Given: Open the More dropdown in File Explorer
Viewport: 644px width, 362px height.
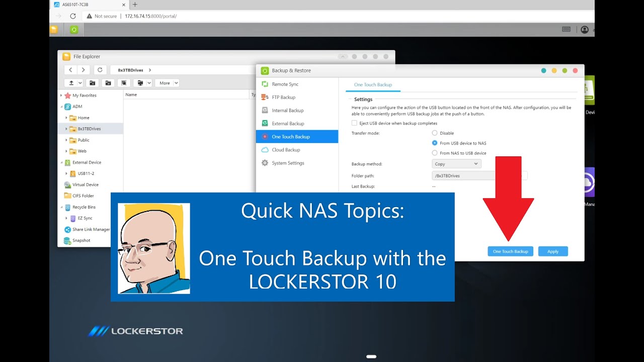Looking at the screenshot, I should point(167,83).
